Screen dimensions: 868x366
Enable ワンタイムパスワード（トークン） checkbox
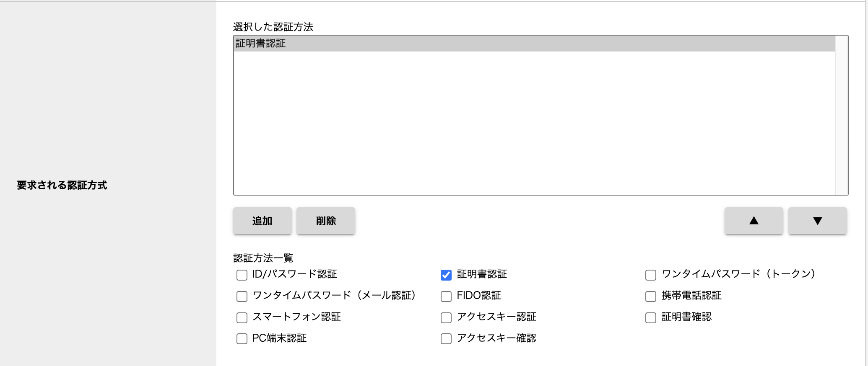[651, 275]
